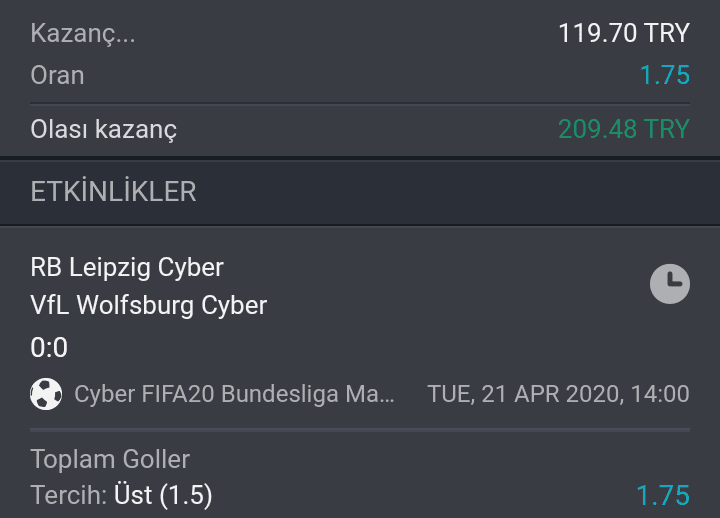Screen dimensions: 720x518
Task: Click the Olası kazanç label
Action: tap(103, 130)
